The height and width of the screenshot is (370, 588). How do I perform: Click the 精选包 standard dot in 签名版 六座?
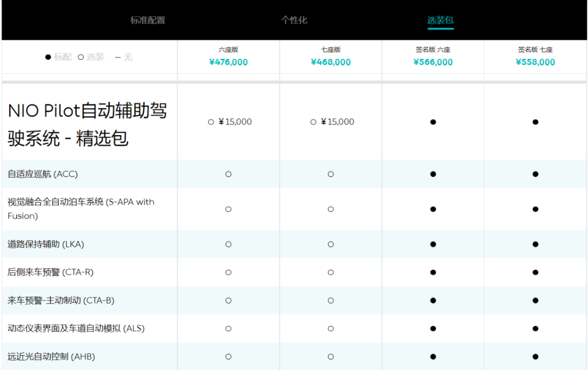(x=433, y=122)
